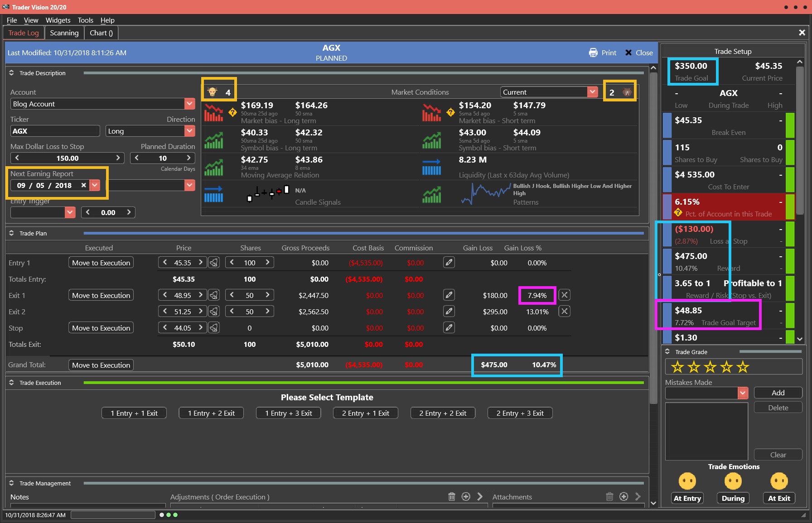Click the fifth star in Trade Grade
812x523 pixels.
(743, 367)
